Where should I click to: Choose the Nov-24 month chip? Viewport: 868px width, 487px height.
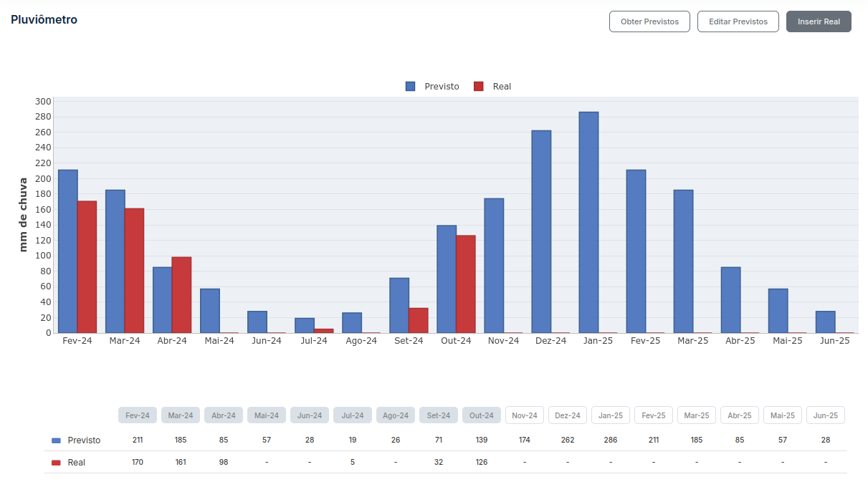tap(525, 415)
